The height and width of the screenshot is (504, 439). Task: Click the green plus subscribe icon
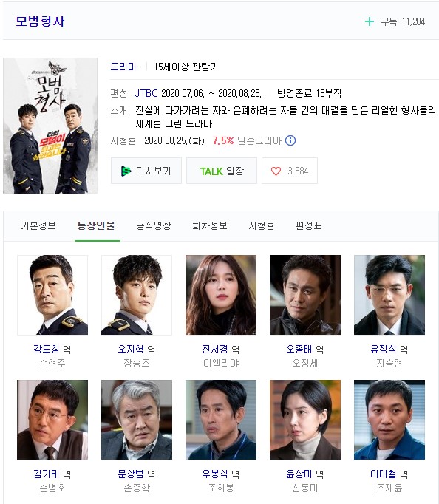[370, 22]
